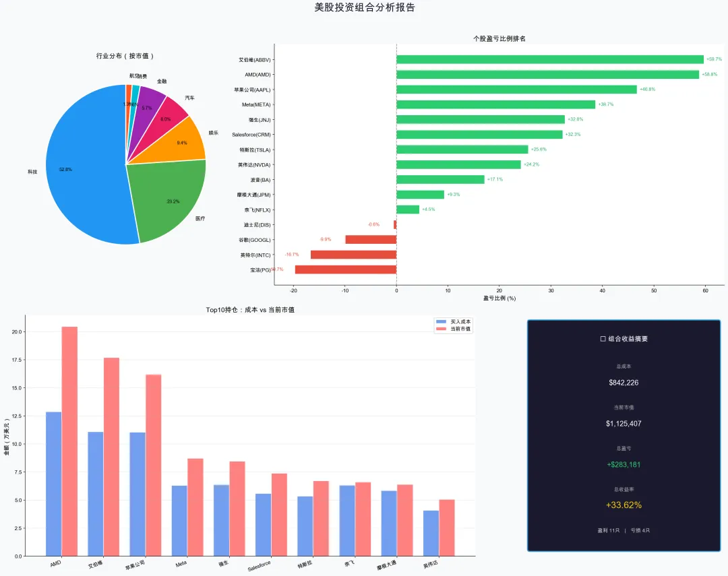Click the 买入成本 blue legend swatch
This screenshot has width=728, height=576.
tap(441, 321)
